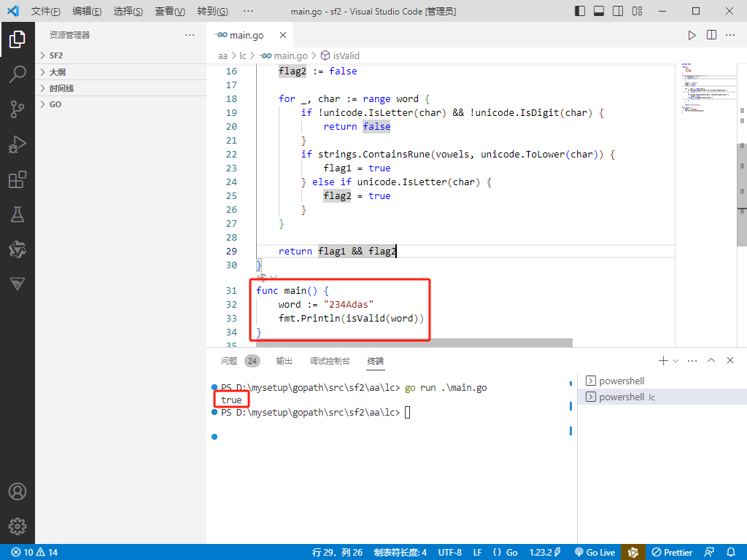Toggle bottom panel layout icon
The width and height of the screenshot is (747, 560).
599,11
